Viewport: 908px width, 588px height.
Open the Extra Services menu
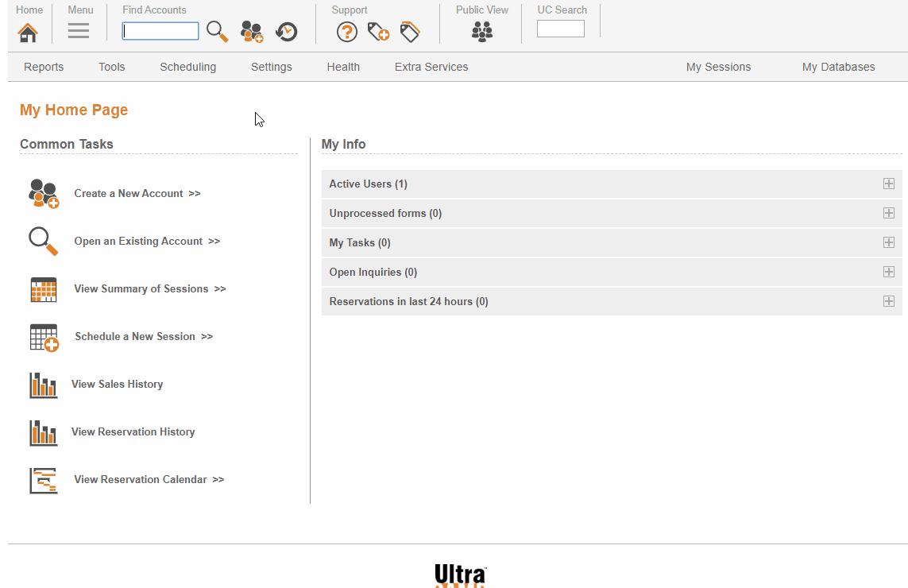pos(431,67)
